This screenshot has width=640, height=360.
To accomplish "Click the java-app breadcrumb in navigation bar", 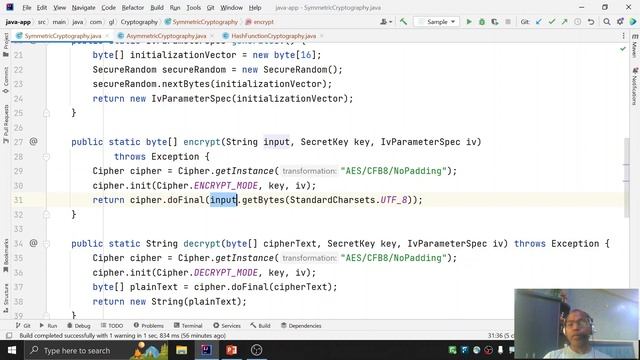I will [x=18, y=22].
